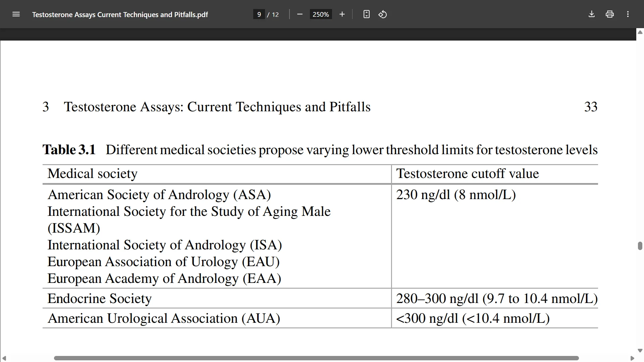The width and height of the screenshot is (644, 362).
Task: Click the zoom level field showing 250%
Action: [321, 14]
